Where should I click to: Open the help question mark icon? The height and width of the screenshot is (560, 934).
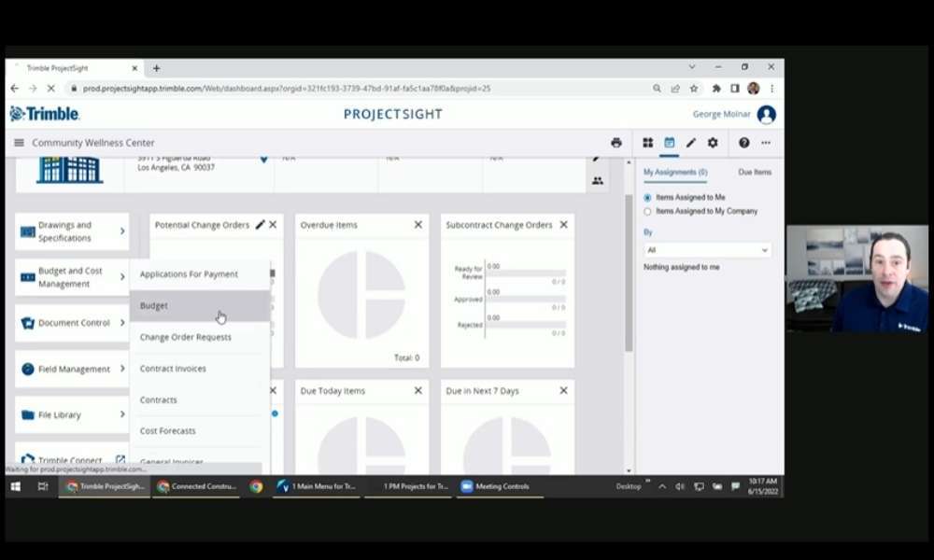point(743,143)
